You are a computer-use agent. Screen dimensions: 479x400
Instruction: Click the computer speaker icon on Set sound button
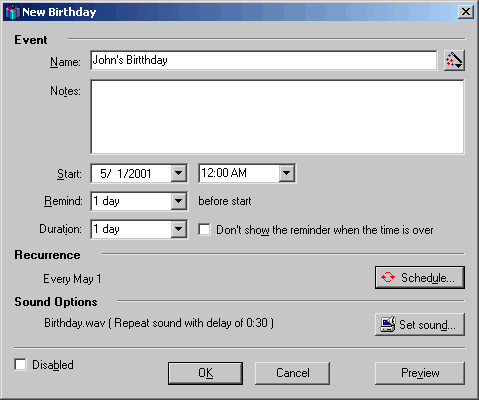(388, 324)
